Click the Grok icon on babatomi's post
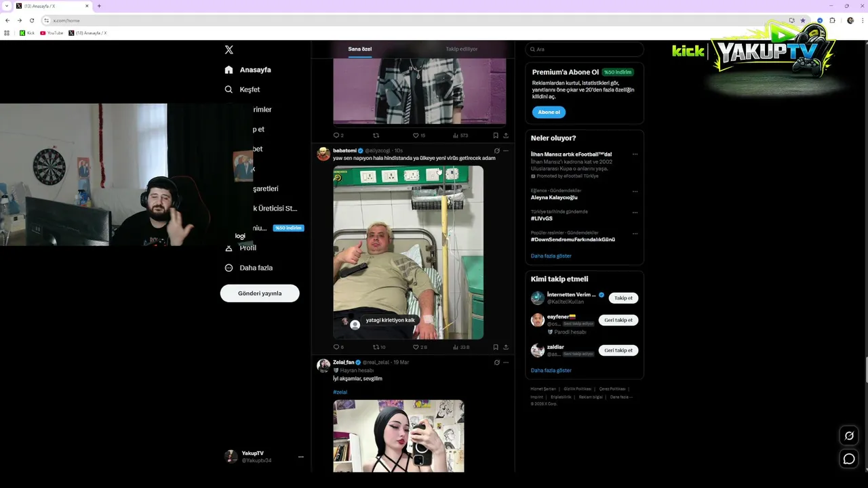 (x=496, y=150)
